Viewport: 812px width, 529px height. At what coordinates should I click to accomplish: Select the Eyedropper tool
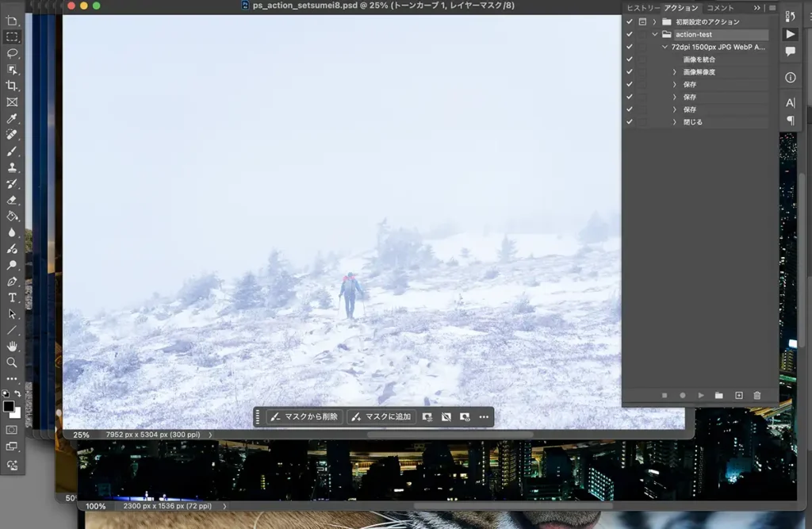[x=12, y=118]
